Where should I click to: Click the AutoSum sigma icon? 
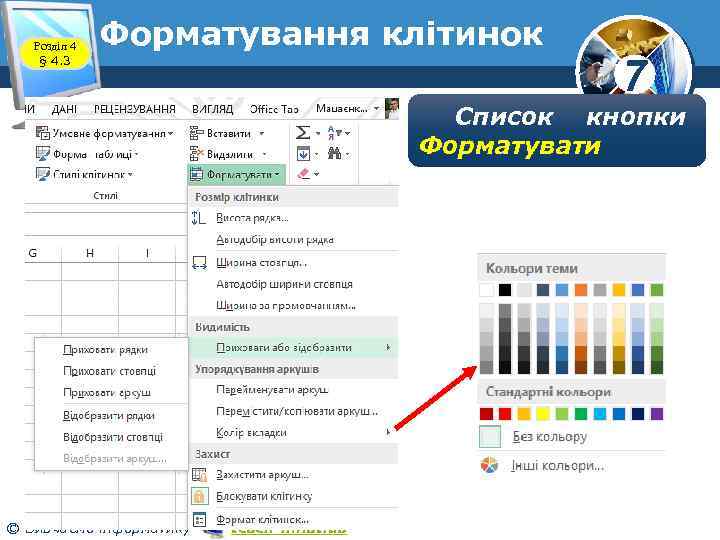coord(303,133)
